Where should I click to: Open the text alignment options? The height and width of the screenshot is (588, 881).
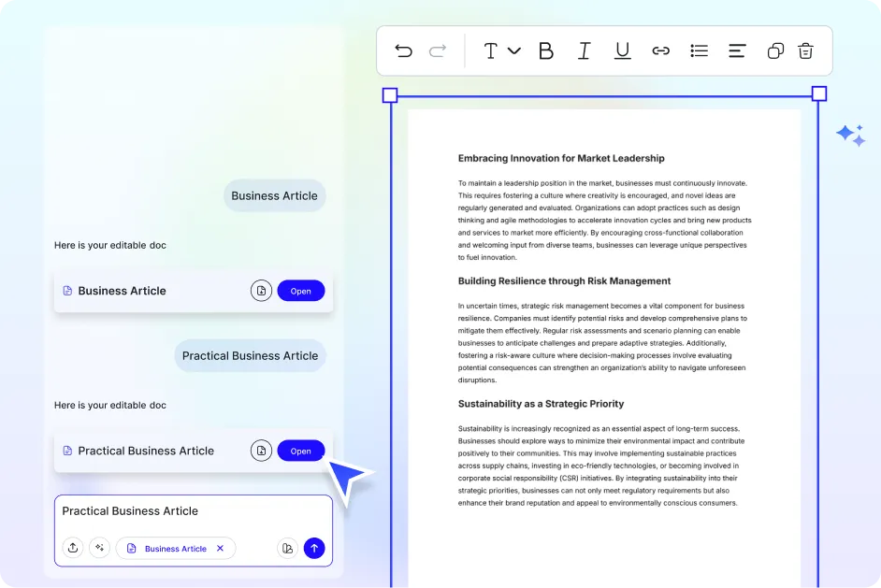click(737, 51)
